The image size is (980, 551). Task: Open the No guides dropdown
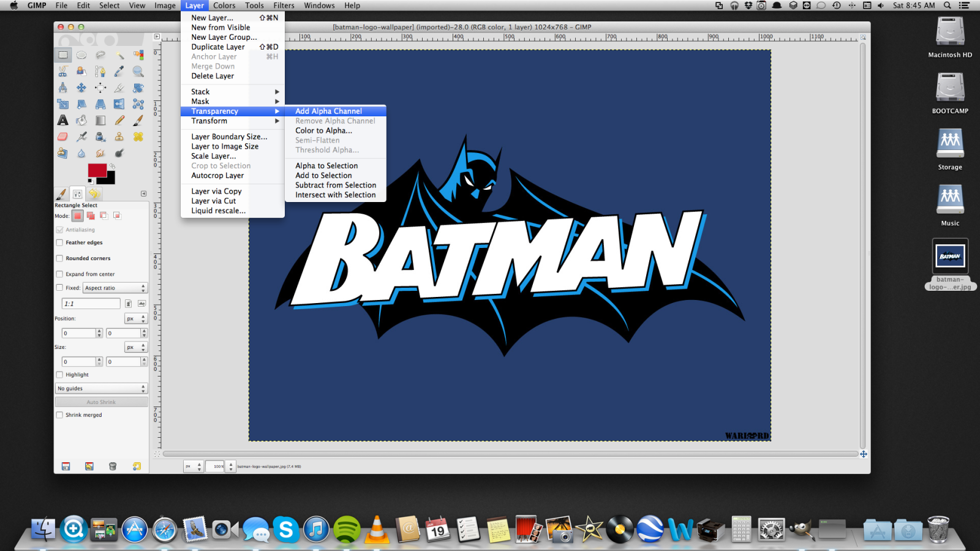click(x=101, y=389)
